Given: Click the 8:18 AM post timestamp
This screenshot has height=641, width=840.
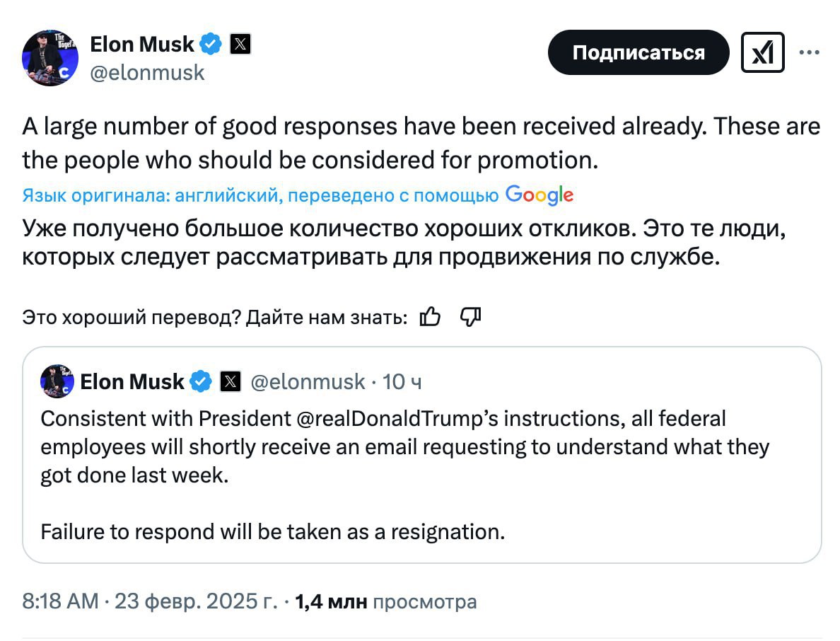Looking at the screenshot, I should [x=61, y=602].
